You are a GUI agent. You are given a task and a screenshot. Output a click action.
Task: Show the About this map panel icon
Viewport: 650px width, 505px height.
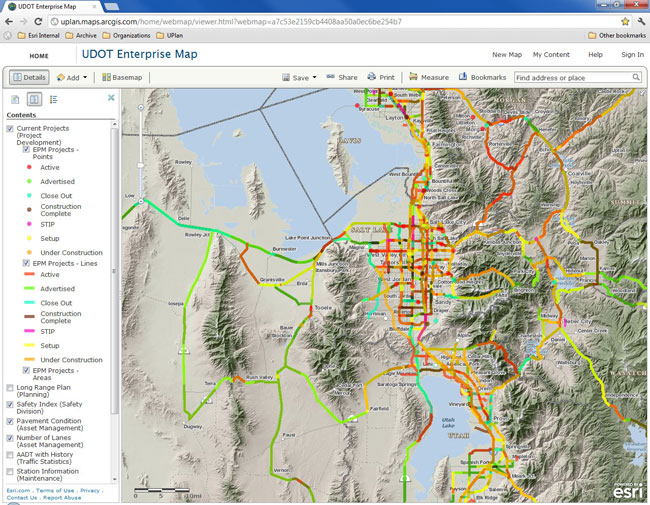point(15,100)
